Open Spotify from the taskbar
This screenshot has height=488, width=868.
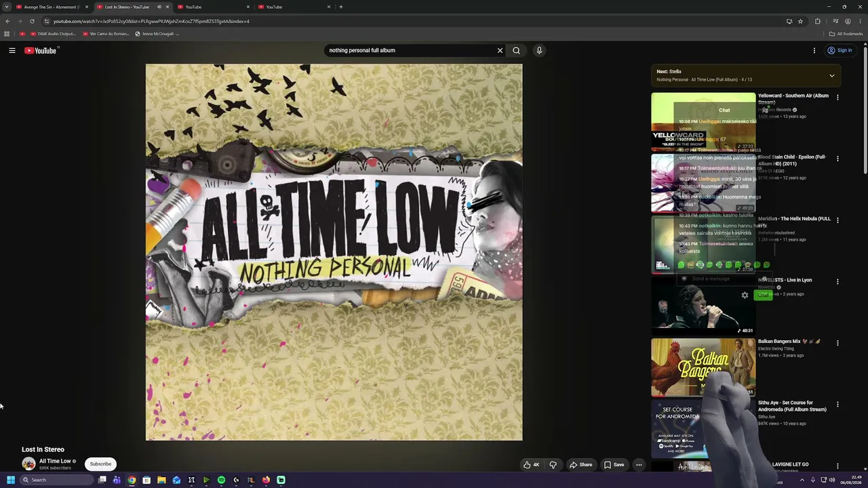[x=221, y=480]
